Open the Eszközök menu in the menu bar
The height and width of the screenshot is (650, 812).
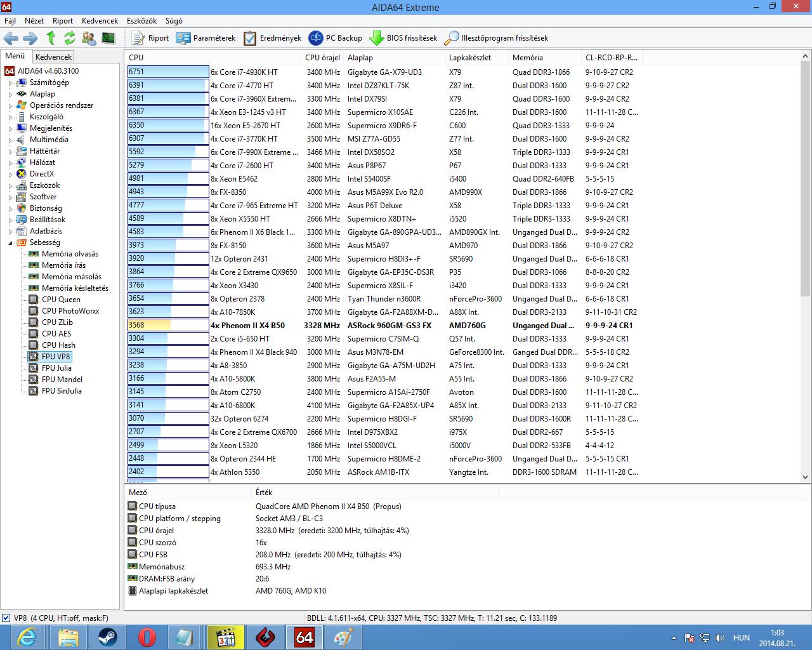pyautogui.click(x=142, y=21)
